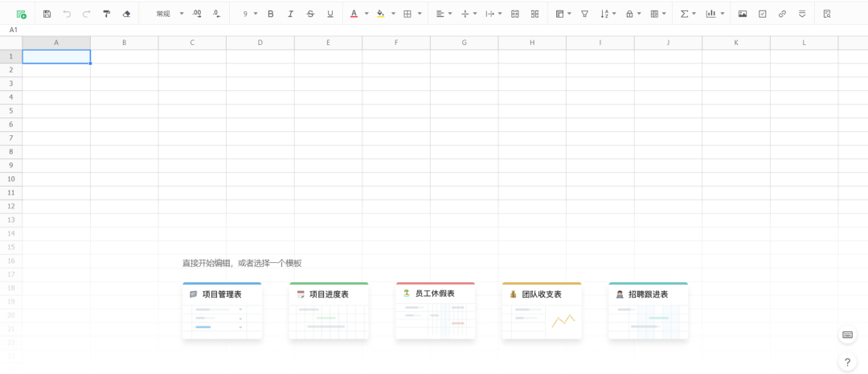The width and height of the screenshot is (868, 374).
Task: Click the filter funnel icon
Action: (x=584, y=14)
